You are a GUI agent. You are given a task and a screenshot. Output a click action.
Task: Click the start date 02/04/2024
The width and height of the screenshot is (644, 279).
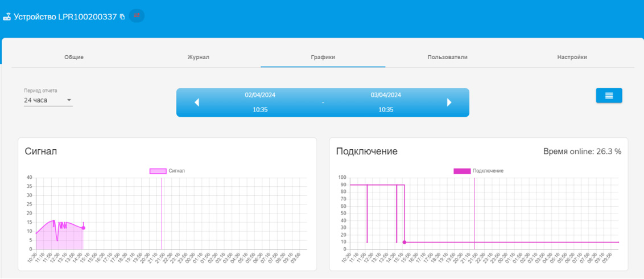(x=260, y=95)
